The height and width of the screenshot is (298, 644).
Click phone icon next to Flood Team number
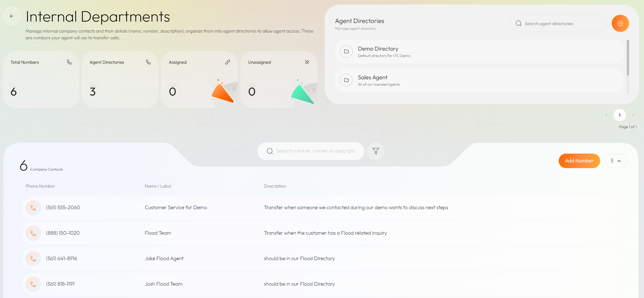[x=33, y=233]
